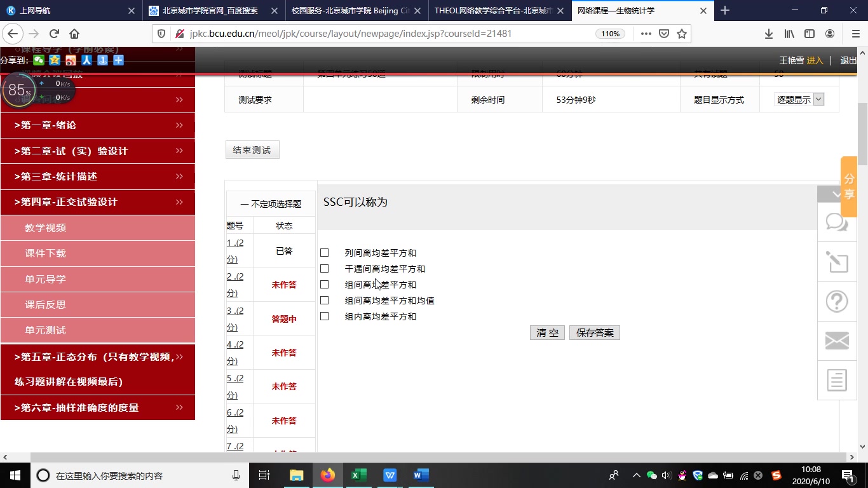
Task: Open the envelope mail sidebar icon
Action: [x=837, y=341]
